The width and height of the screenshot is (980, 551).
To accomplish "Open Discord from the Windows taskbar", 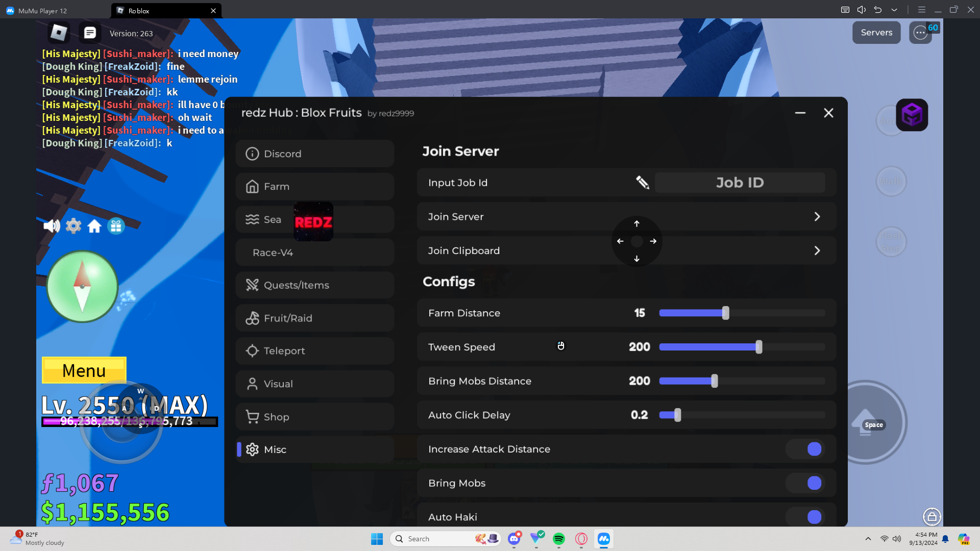I will 514,539.
